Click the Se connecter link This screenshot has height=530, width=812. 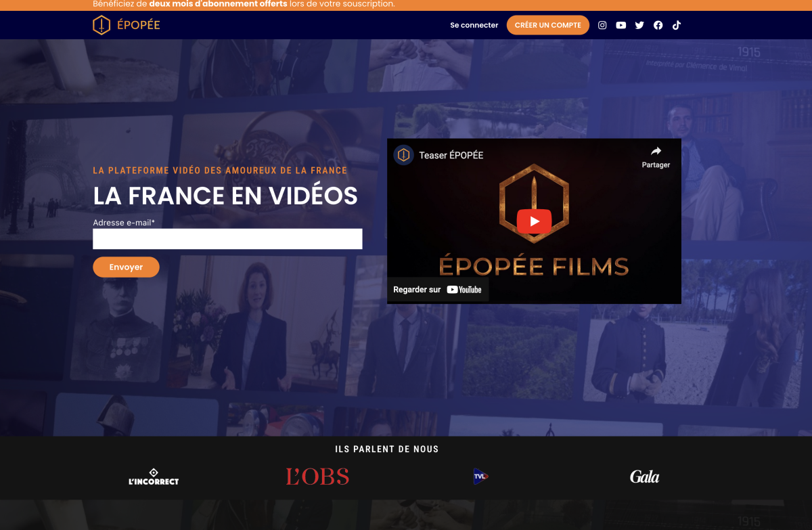(x=474, y=25)
